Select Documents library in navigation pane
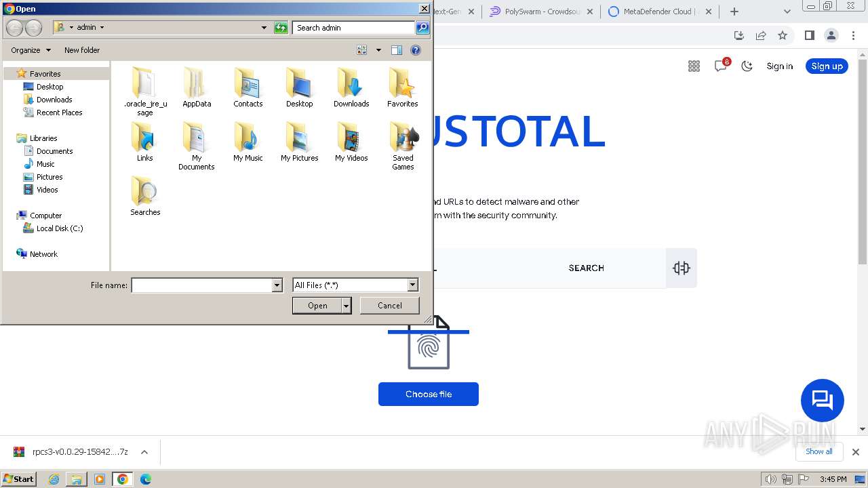This screenshot has height=488, width=868. point(55,151)
